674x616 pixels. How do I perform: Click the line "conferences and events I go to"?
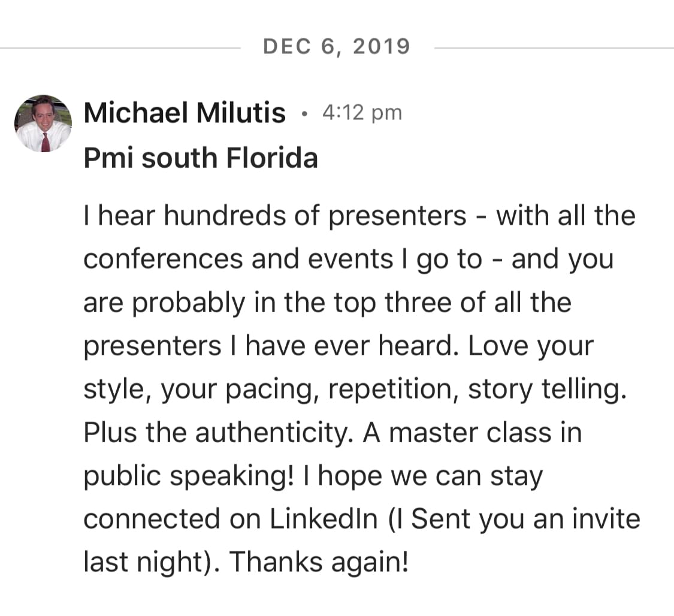tap(282, 259)
